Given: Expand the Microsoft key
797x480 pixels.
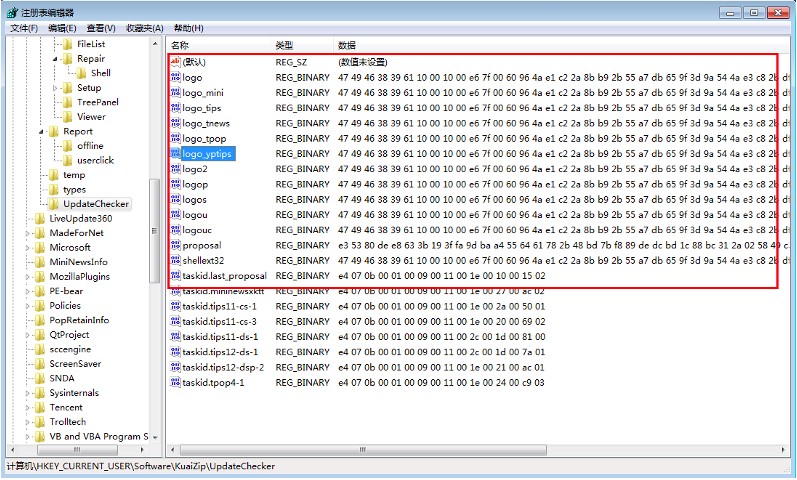Looking at the screenshot, I should click(27, 248).
